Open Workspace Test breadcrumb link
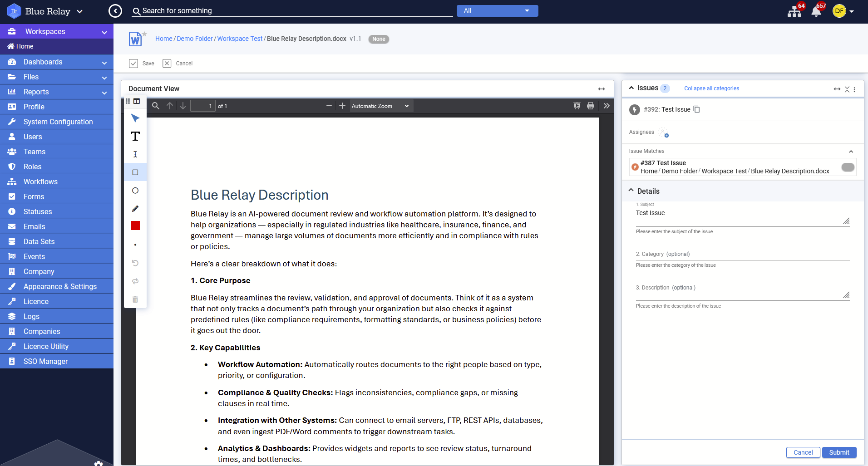868x466 pixels. coord(240,39)
